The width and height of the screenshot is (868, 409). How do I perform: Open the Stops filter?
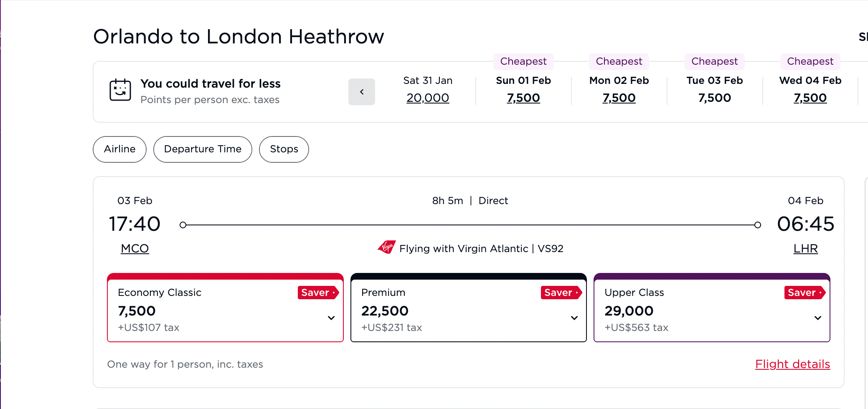[284, 149]
